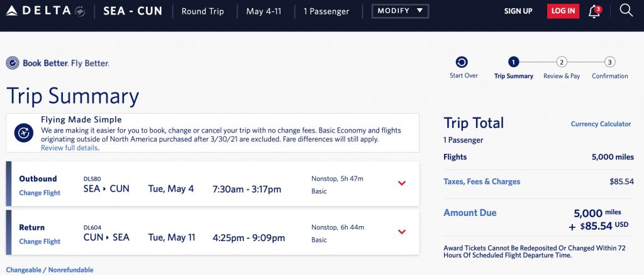The height and width of the screenshot is (275, 644).
Task: Click SIGN UP in header
Action: click(518, 11)
